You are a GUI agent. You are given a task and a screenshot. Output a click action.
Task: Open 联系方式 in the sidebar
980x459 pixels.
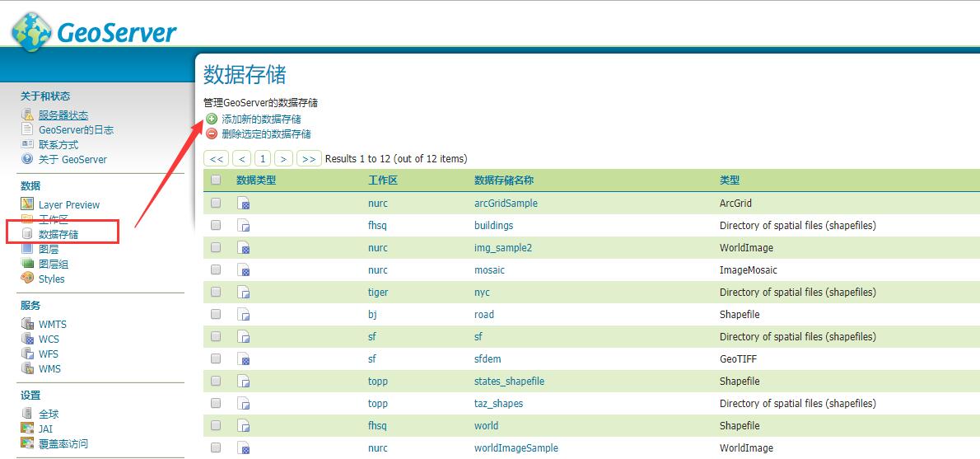pyautogui.click(x=58, y=145)
